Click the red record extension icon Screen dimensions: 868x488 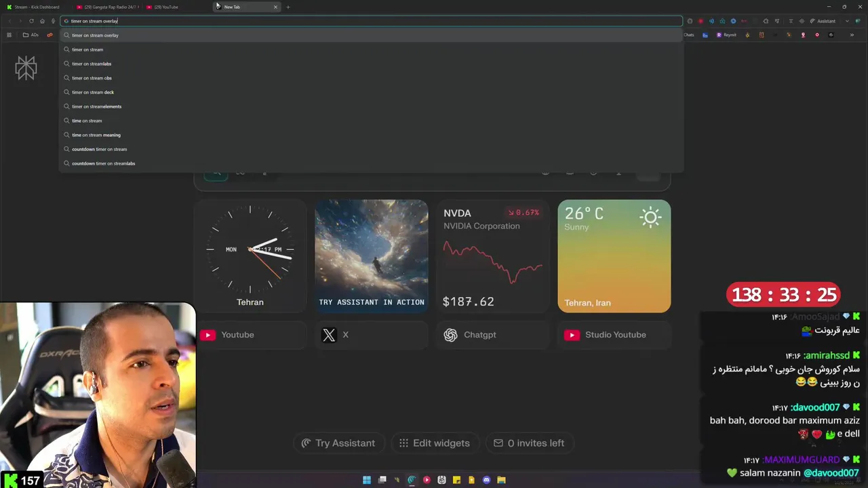[x=701, y=21]
